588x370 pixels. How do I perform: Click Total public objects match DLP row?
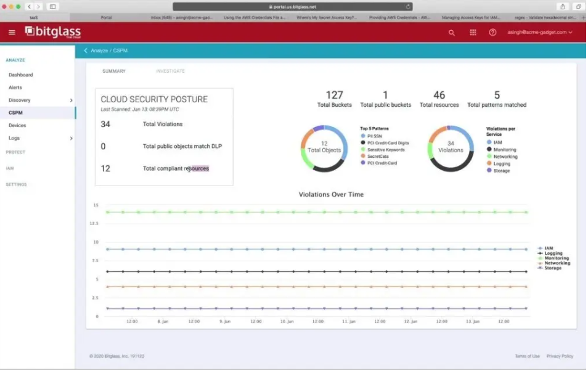click(161, 146)
